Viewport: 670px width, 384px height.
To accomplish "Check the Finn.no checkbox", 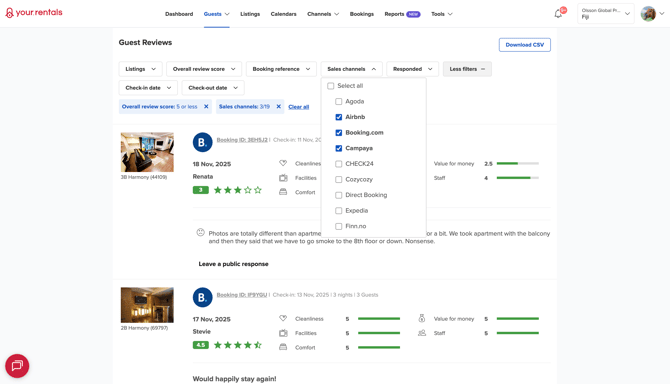I will pos(338,226).
